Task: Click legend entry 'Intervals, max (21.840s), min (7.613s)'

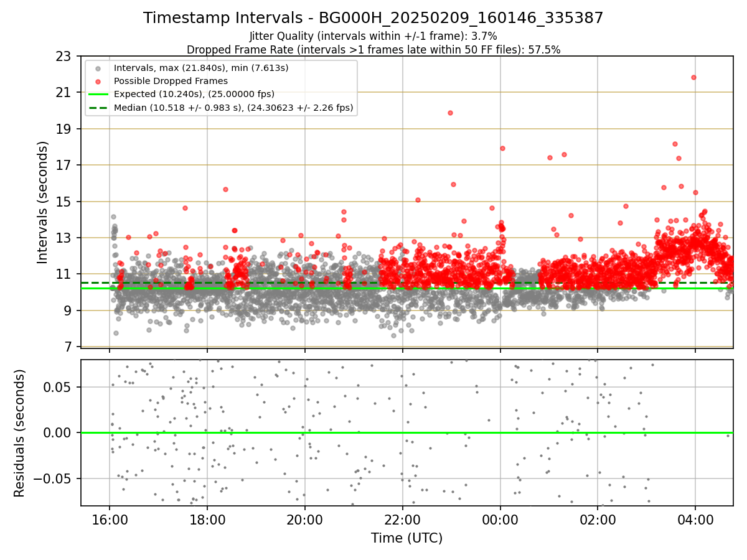Action: tap(200, 68)
